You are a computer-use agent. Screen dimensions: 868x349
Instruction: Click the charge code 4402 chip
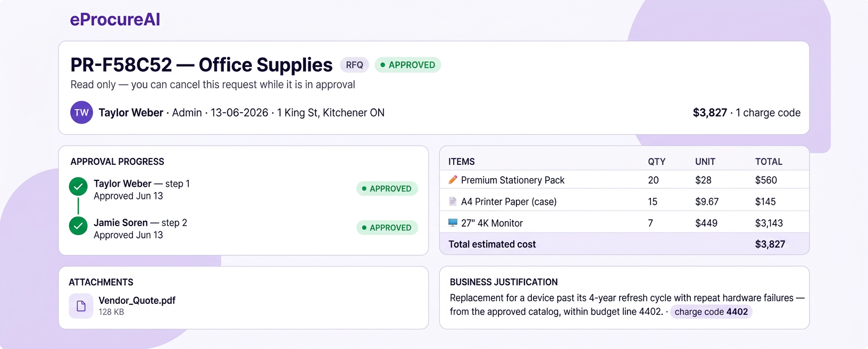point(711,312)
